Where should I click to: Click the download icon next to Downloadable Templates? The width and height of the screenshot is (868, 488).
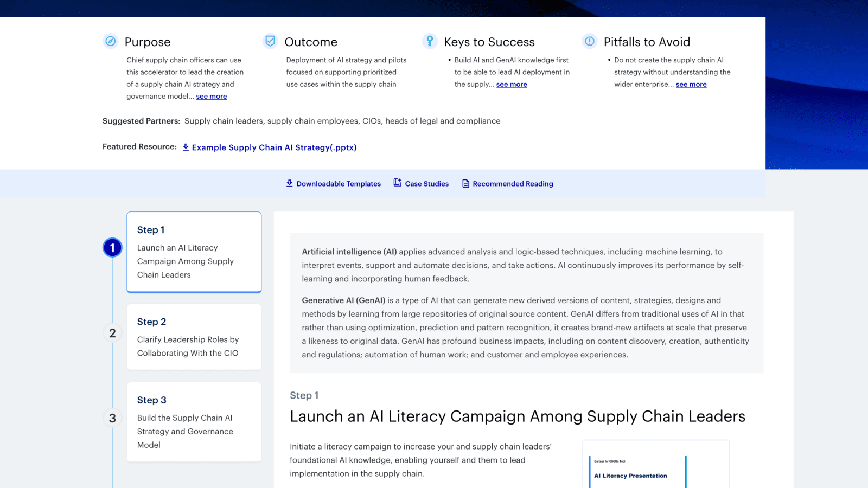point(289,183)
